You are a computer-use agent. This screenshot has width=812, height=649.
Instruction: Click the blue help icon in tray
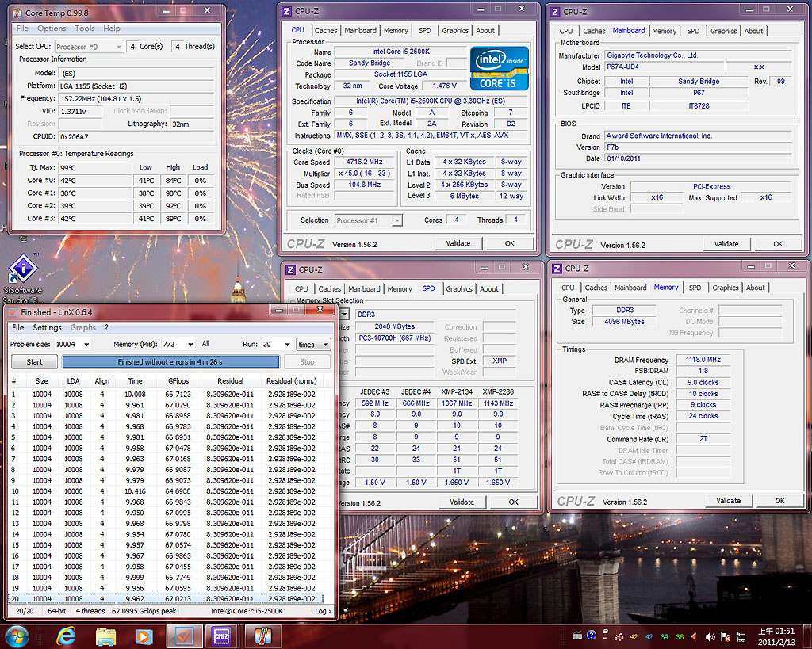click(x=591, y=635)
